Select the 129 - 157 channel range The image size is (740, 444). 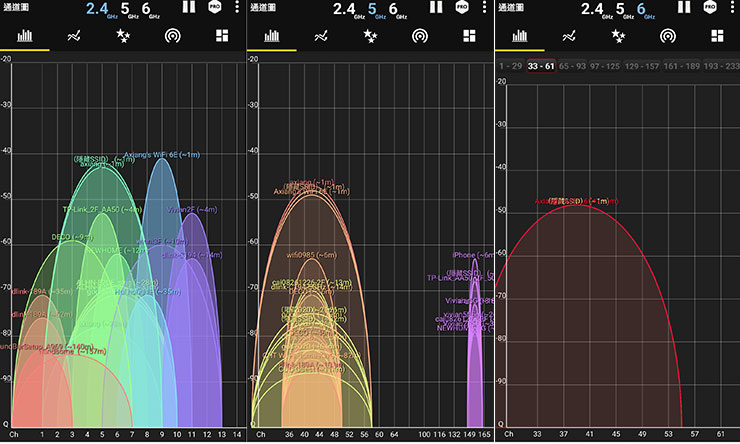point(641,66)
